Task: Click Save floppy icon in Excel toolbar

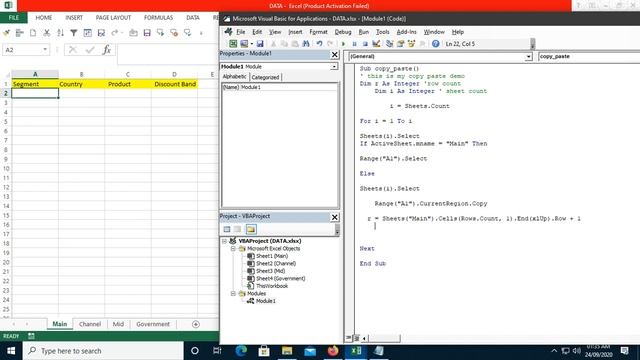Action: (147, 33)
